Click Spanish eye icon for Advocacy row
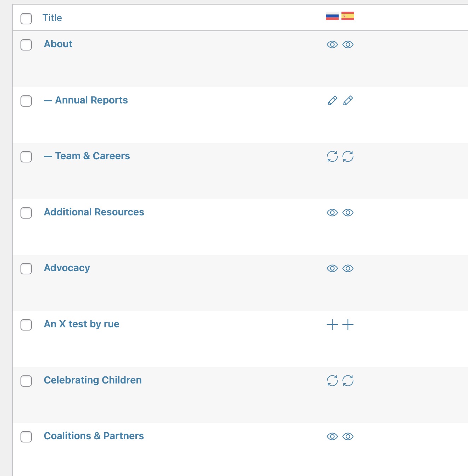Screen dimensions: 468x476 [x=348, y=268]
